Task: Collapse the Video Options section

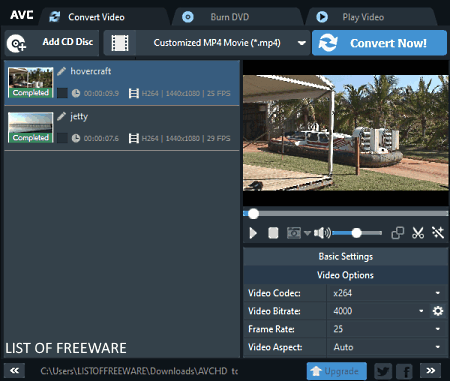Action: tap(346, 275)
